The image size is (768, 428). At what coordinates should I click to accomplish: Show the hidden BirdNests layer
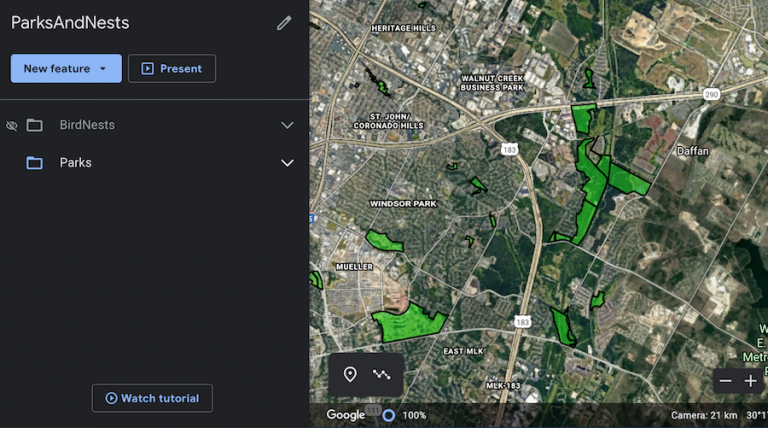pyautogui.click(x=12, y=126)
